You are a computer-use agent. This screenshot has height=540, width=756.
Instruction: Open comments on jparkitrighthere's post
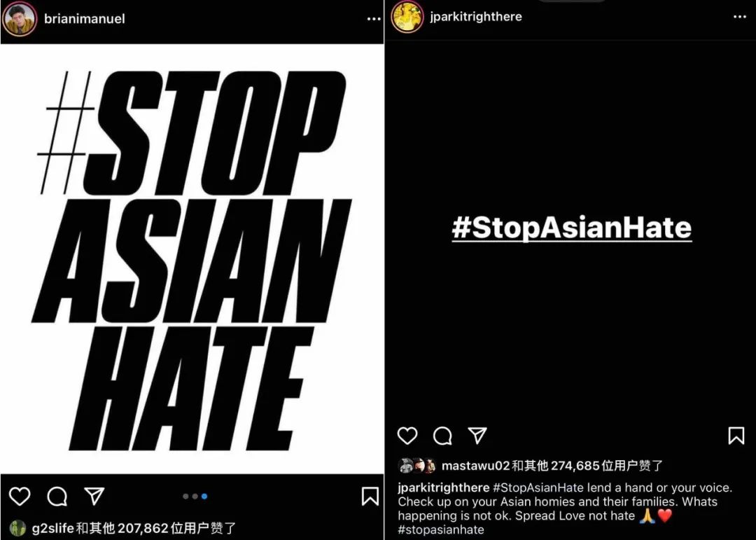[442, 436]
